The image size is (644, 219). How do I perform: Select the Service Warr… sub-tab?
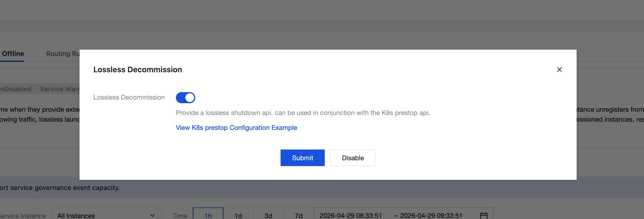click(60, 89)
